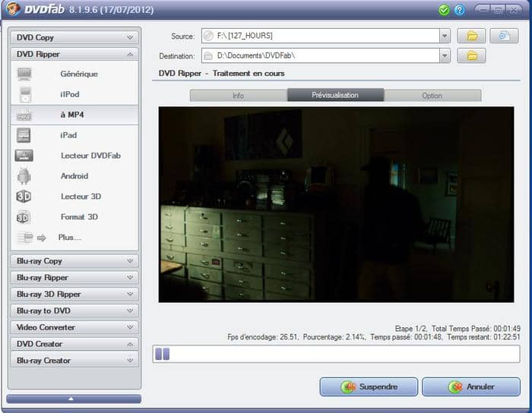The image size is (532, 413).
Task: Switch to the Info tab
Action: click(x=239, y=96)
